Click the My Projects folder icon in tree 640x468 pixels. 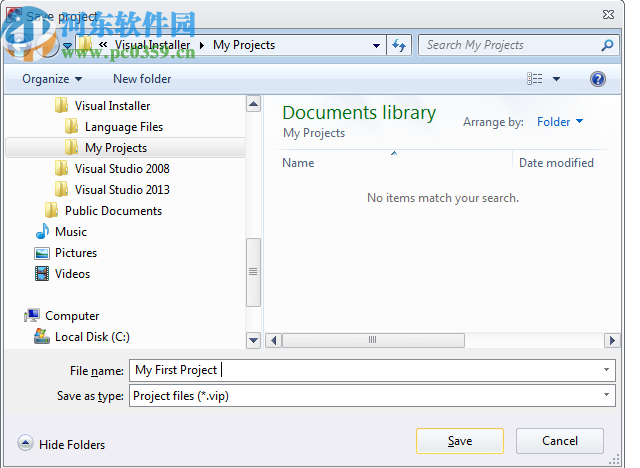(x=71, y=147)
